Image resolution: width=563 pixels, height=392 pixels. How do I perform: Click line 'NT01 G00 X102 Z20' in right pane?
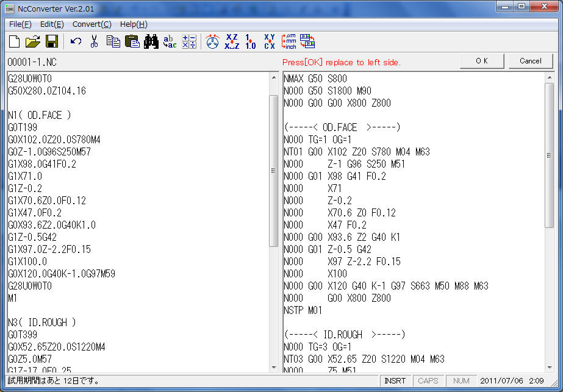357,152
